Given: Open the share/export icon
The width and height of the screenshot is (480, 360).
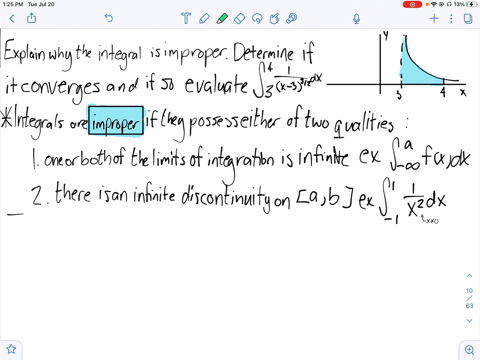Looking at the screenshot, I should tap(31, 18).
